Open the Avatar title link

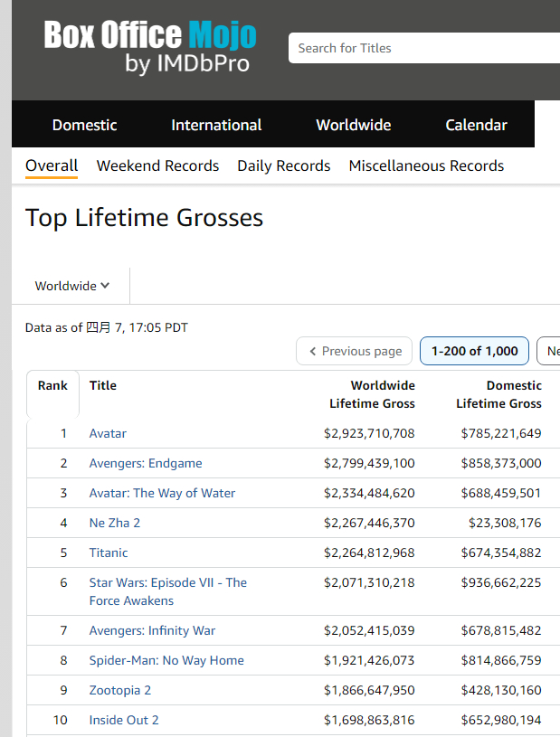click(x=108, y=433)
